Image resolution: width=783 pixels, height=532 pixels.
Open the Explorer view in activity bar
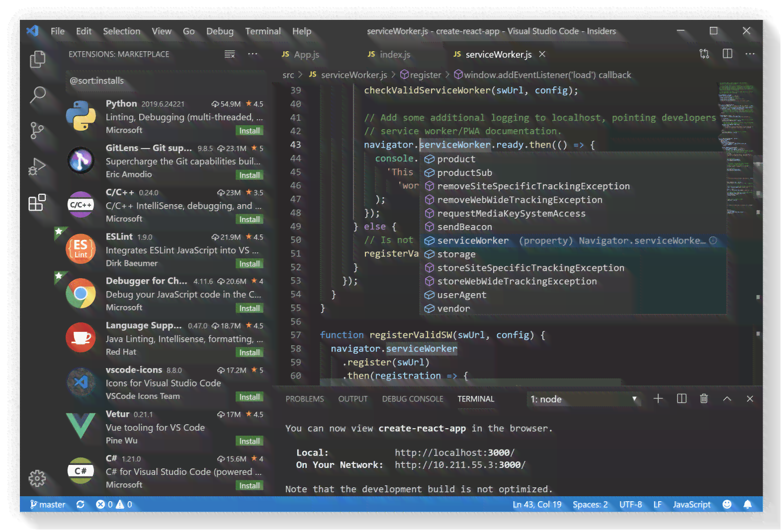[x=37, y=59]
